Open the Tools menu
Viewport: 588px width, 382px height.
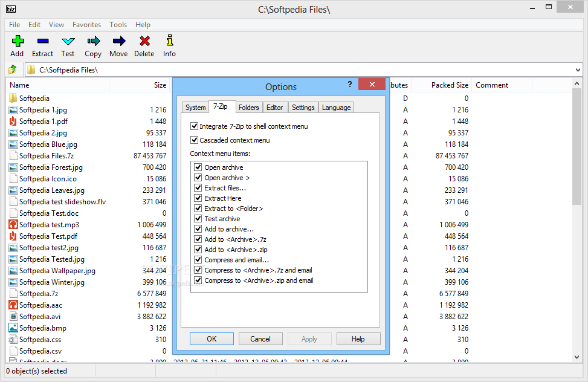coord(118,24)
